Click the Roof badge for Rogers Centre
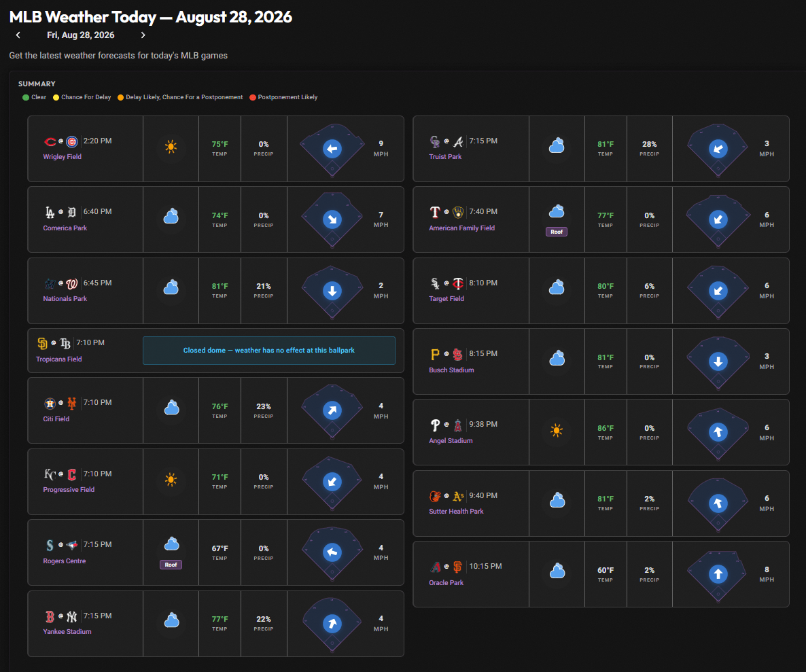Viewport: 806px width, 672px height. point(171,565)
